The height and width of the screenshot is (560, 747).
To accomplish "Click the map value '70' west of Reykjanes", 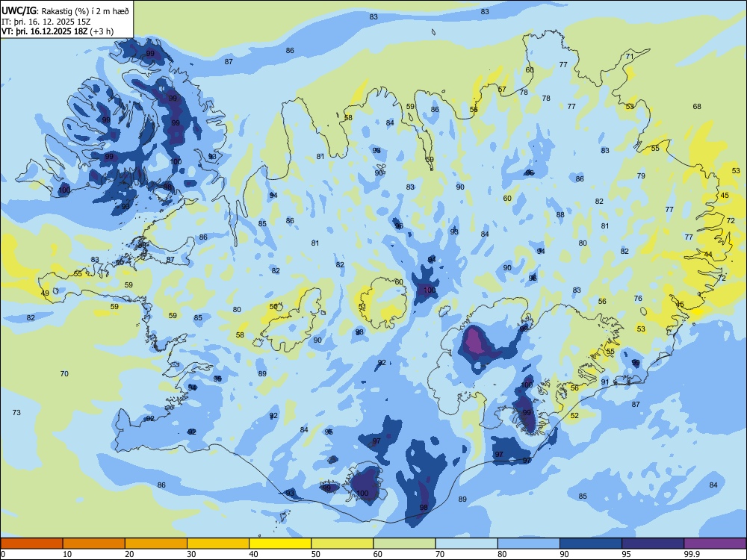I will [x=64, y=374].
